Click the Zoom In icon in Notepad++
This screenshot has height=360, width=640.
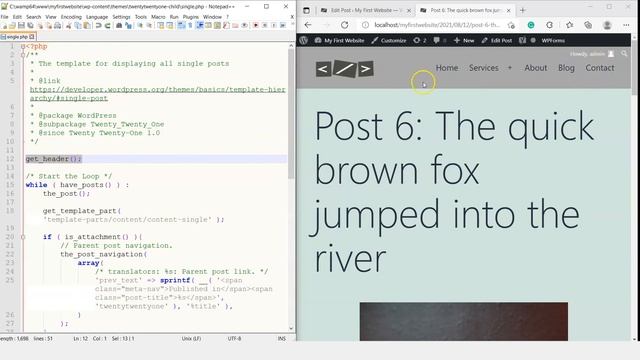point(140,25)
